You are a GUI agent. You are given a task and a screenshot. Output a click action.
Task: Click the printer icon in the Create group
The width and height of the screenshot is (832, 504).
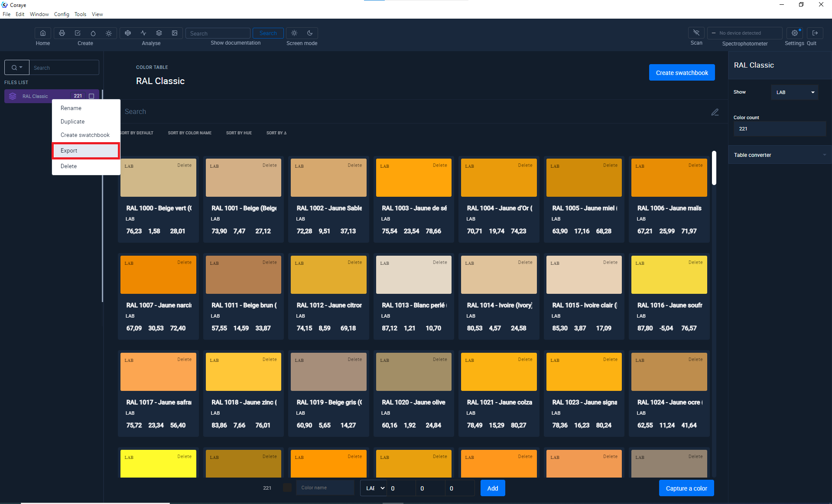click(x=62, y=33)
